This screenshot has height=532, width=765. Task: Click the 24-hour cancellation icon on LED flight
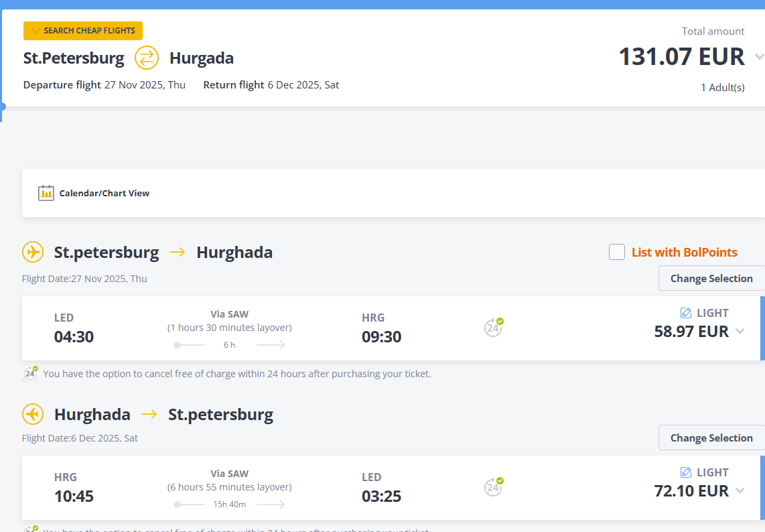(x=494, y=328)
